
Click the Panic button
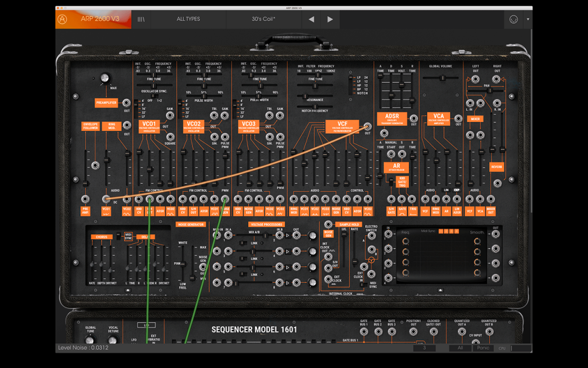[483, 348]
